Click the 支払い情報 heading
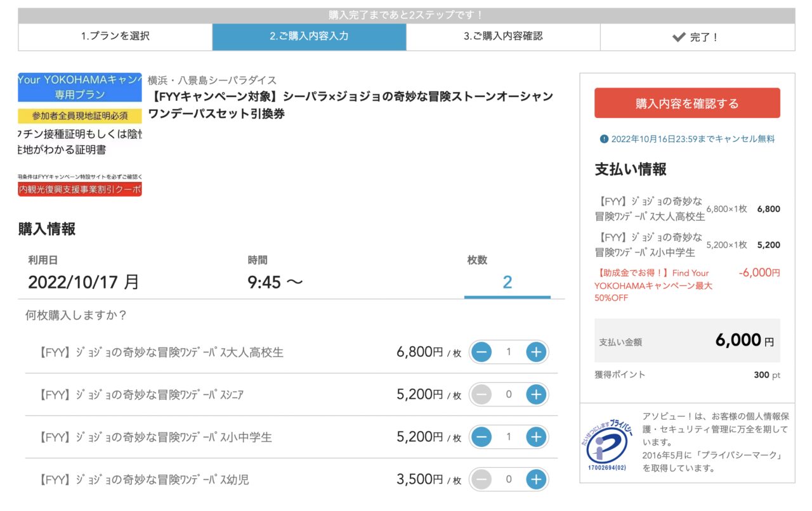Viewport: 812px width, 511px height. pyautogui.click(x=631, y=169)
